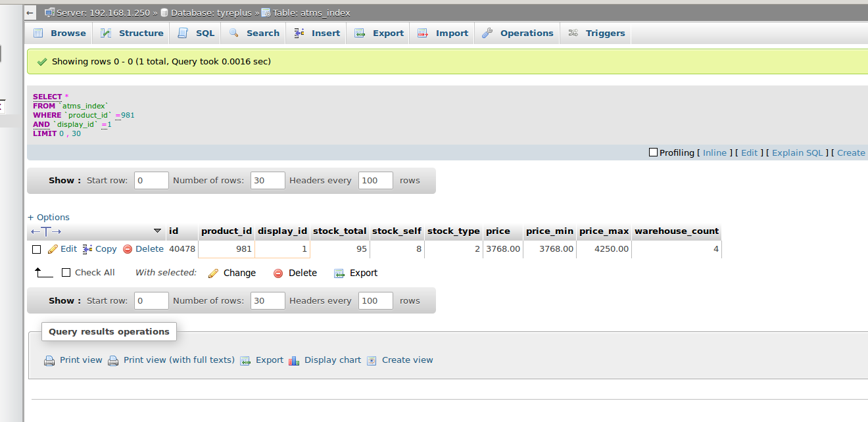Click Export in Query results operations

tap(262, 360)
